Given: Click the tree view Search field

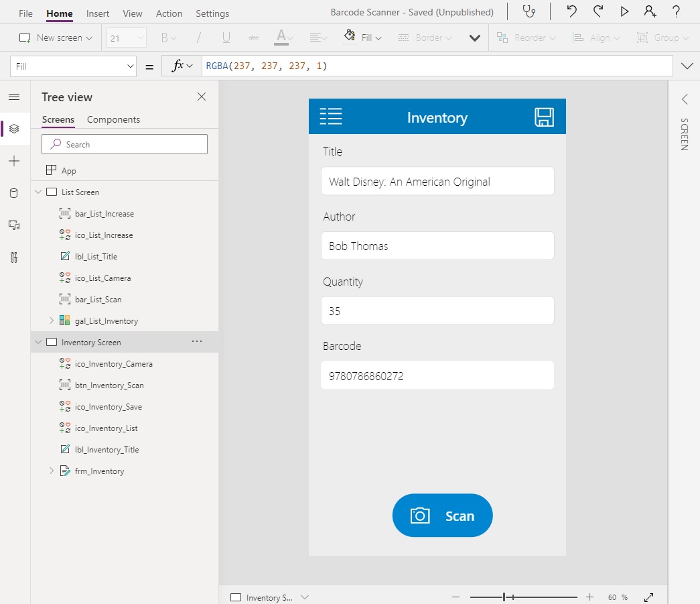Looking at the screenshot, I should [x=125, y=145].
